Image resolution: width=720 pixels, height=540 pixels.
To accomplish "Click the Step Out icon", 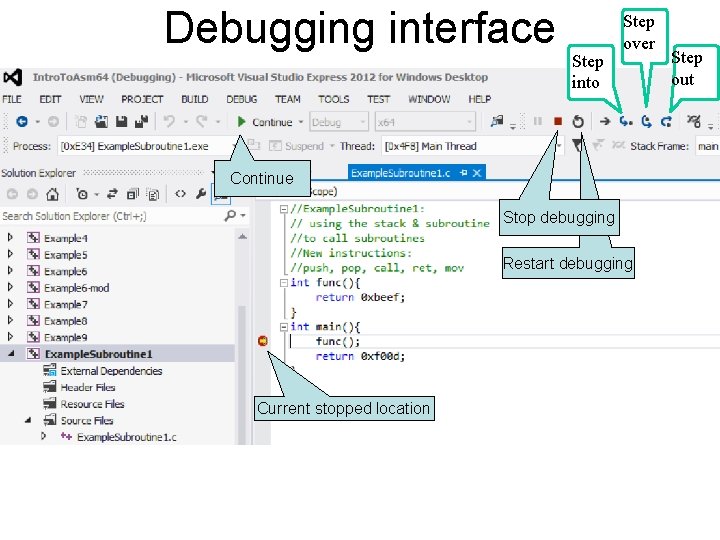I will click(666, 121).
